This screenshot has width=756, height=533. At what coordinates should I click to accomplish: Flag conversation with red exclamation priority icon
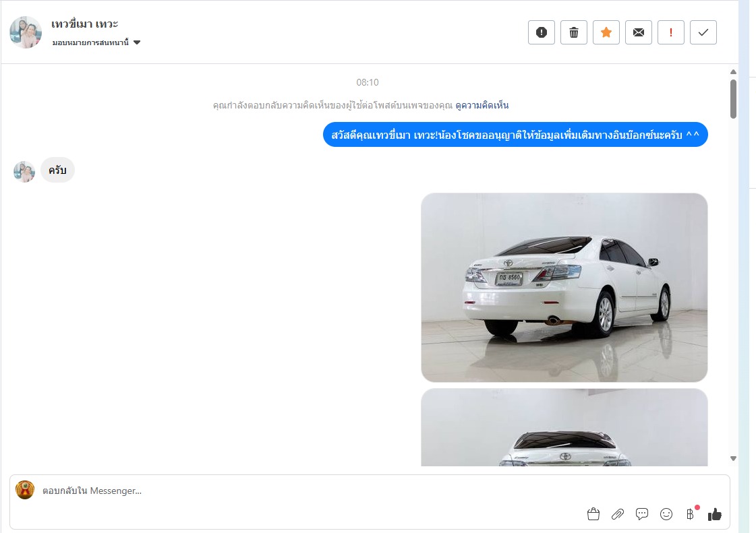(x=670, y=32)
